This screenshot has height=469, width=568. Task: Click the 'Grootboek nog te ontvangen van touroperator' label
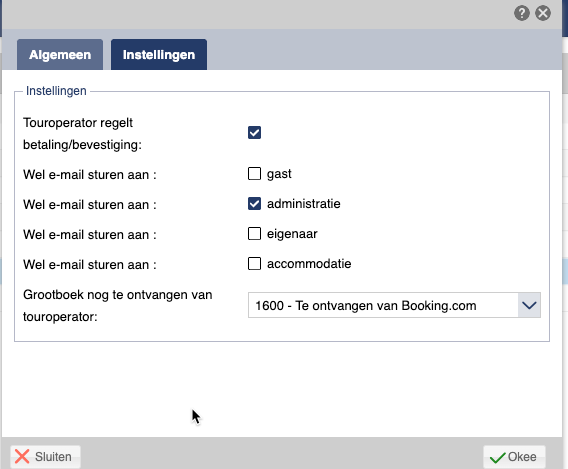click(x=117, y=306)
